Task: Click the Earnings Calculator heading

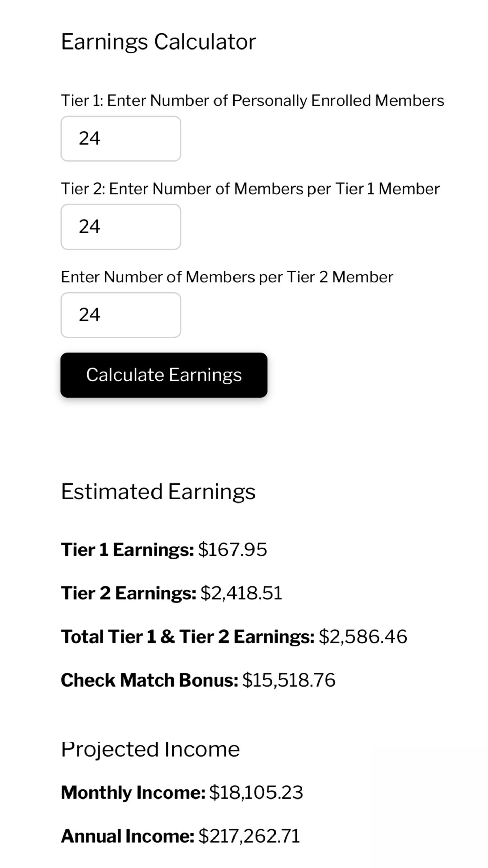Action: tap(158, 42)
